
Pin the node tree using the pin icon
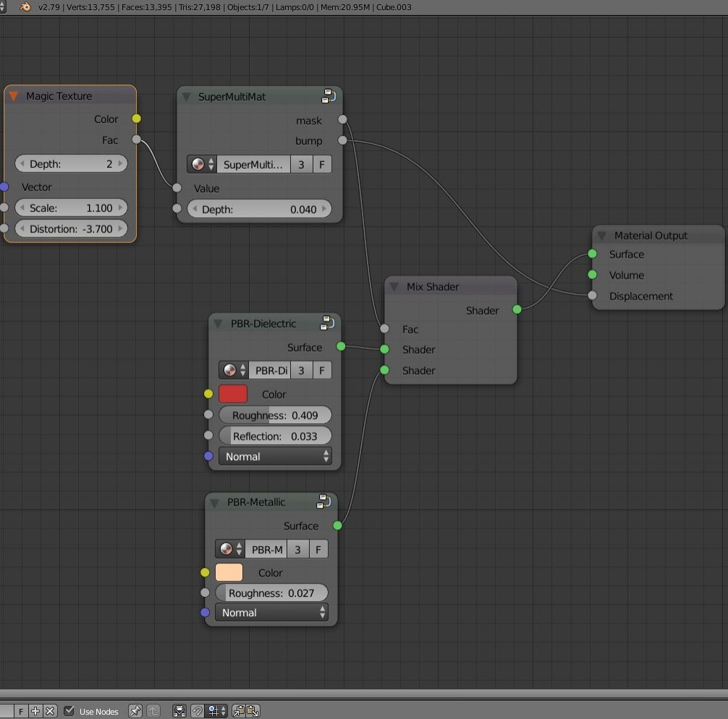135,711
